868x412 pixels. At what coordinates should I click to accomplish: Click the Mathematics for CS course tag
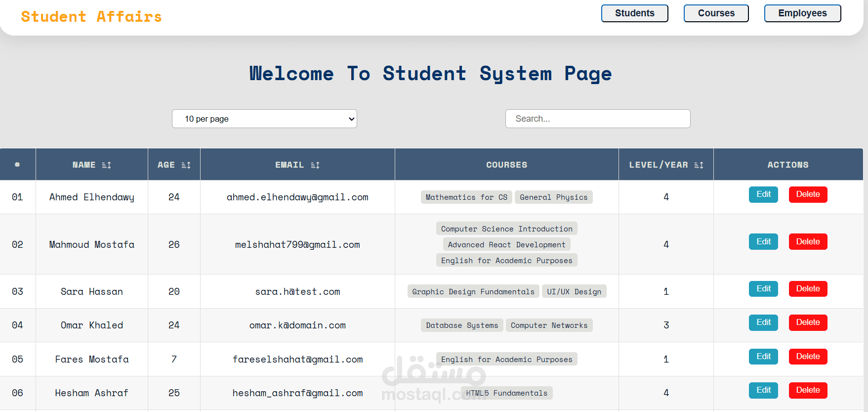[466, 197]
